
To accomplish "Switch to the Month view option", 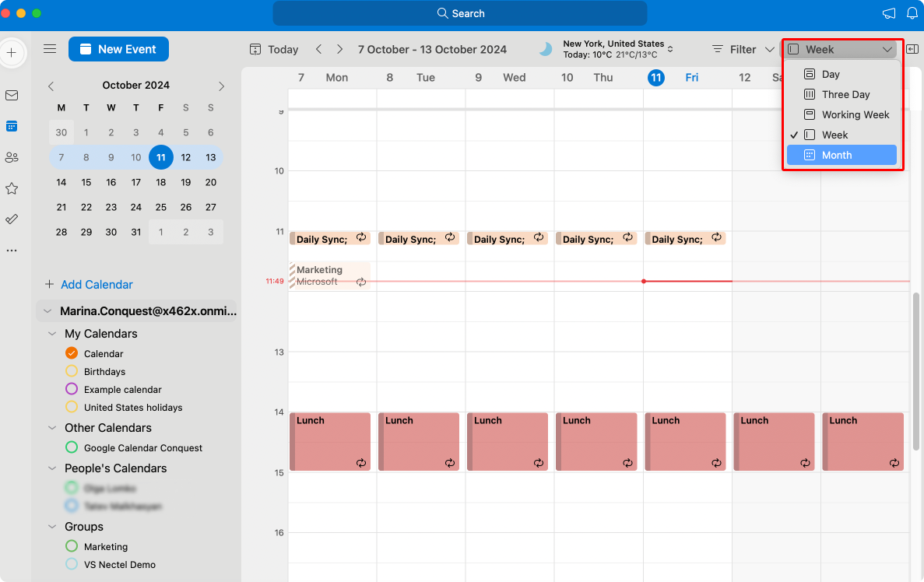I will coord(841,155).
